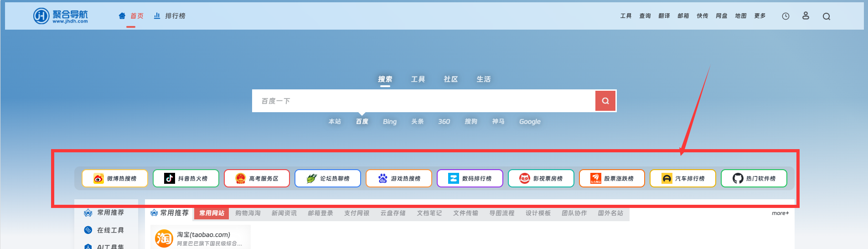This screenshot has width=868, height=249.
Task: Click the 邮箱 top menu link
Action: pos(683,16)
